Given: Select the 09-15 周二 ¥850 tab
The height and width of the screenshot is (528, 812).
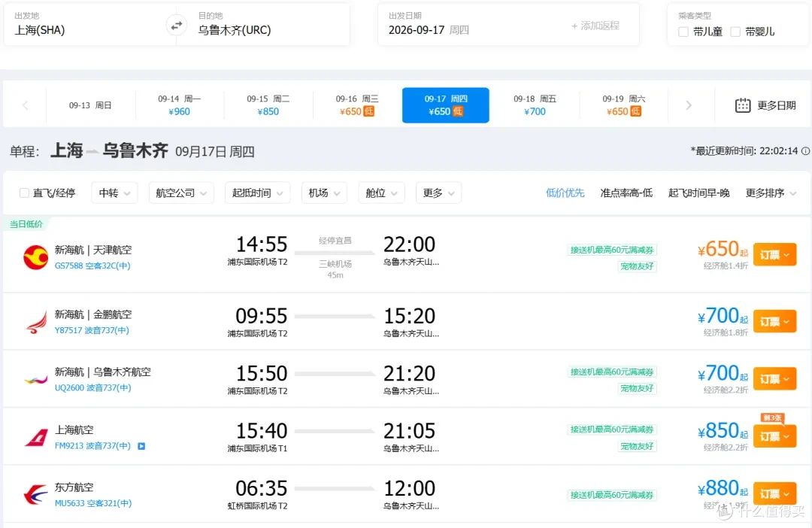Looking at the screenshot, I should [268, 105].
